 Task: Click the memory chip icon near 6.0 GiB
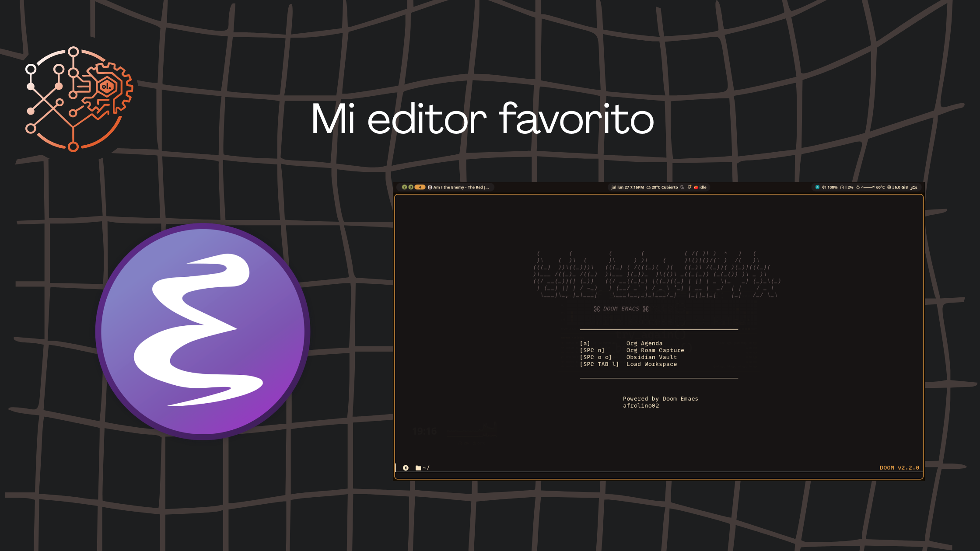click(889, 187)
